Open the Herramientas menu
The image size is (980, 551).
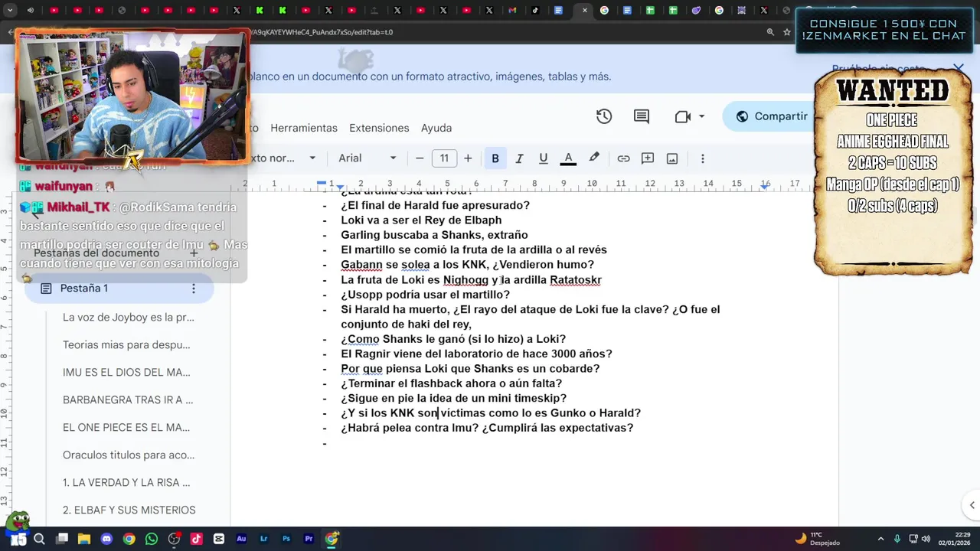(x=304, y=128)
